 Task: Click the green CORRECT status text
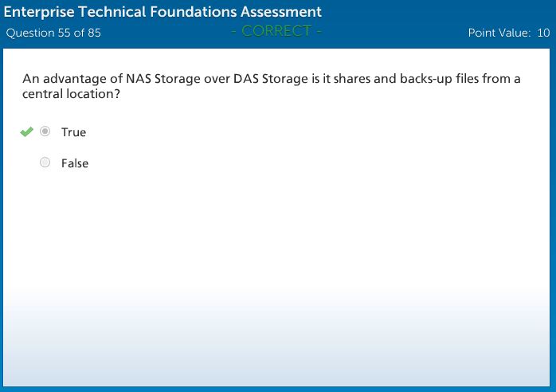(276, 31)
